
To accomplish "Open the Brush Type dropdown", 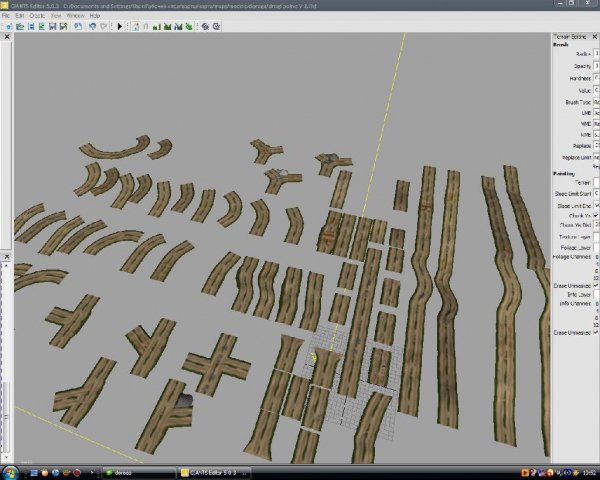I will pyautogui.click(x=596, y=102).
